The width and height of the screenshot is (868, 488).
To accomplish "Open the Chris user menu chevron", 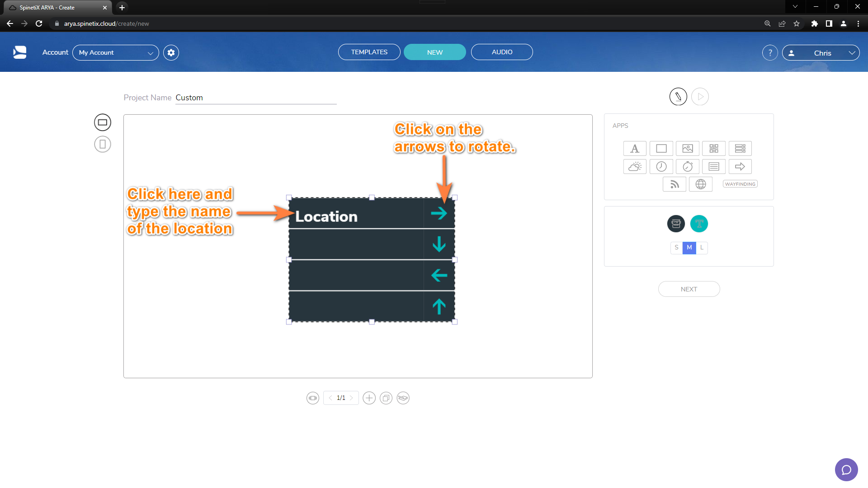I will tap(852, 52).
